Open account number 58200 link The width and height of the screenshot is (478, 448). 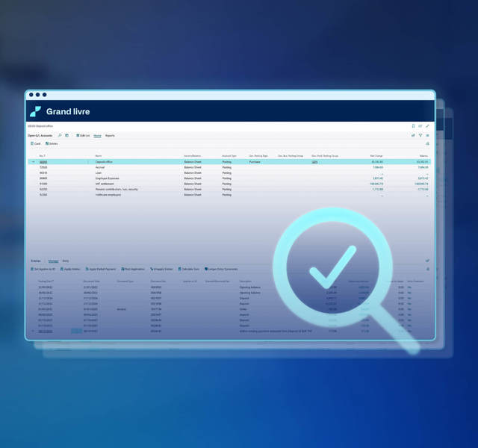(x=43, y=161)
